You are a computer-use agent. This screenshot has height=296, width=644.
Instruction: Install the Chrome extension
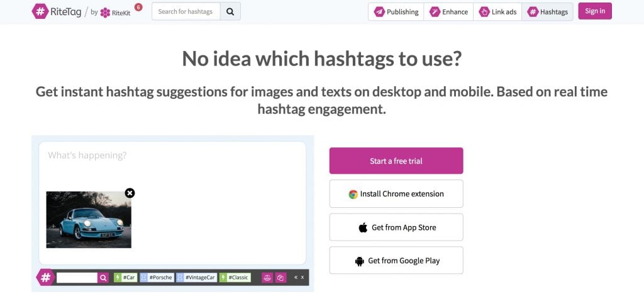(396, 193)
